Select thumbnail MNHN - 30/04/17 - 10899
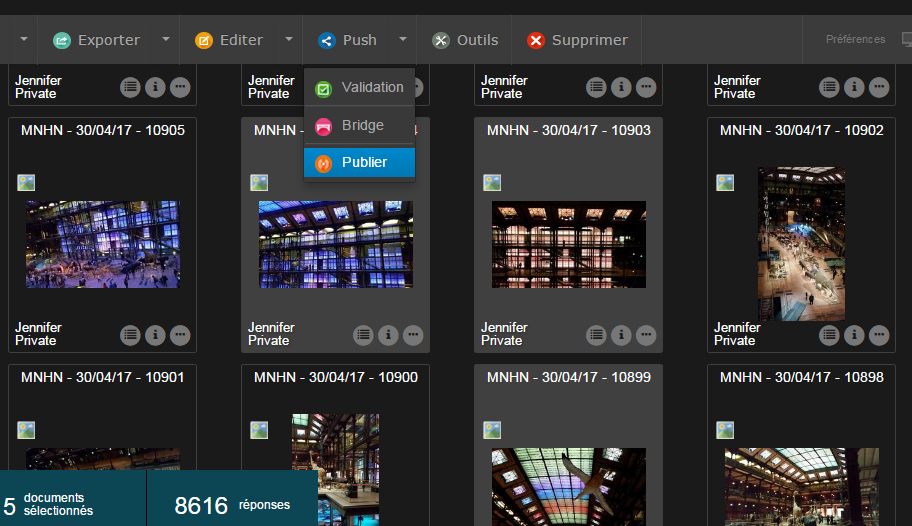Image resolution: width=912 pixels, height=526 pixels. pyautogui.click(x=568, y=480)
